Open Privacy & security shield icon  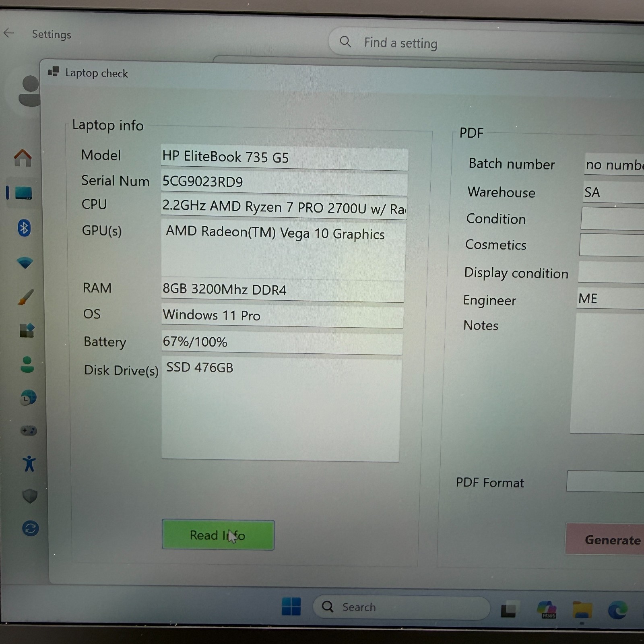pyautogui.click(x=30, y=496)
